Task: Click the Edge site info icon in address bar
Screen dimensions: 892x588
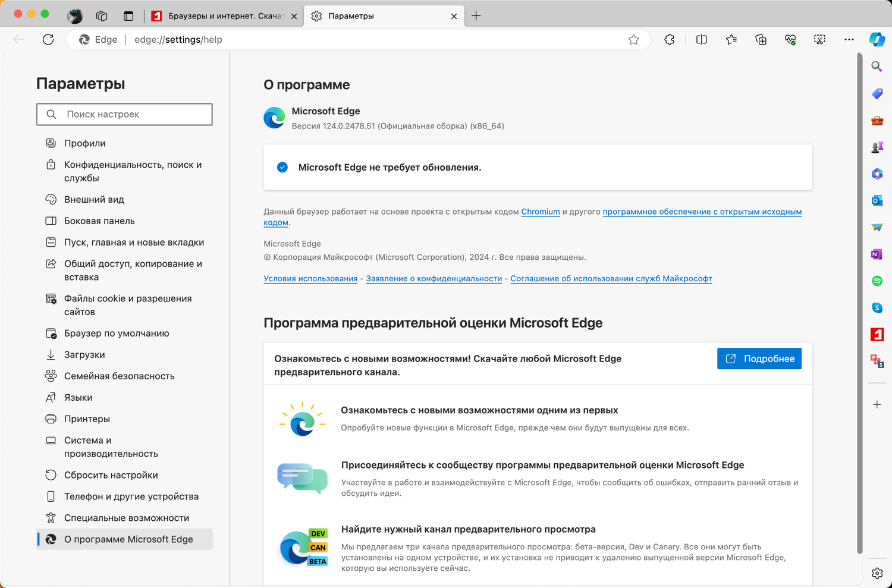Action: coord(98,40)
